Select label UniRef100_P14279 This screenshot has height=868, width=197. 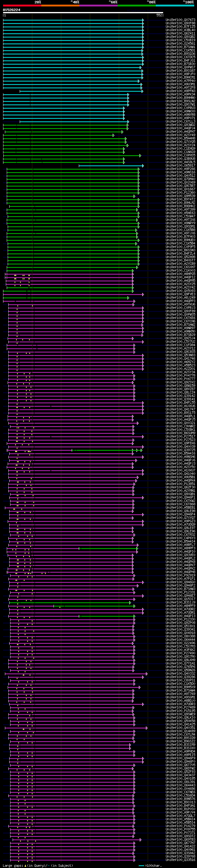(180, 826)
